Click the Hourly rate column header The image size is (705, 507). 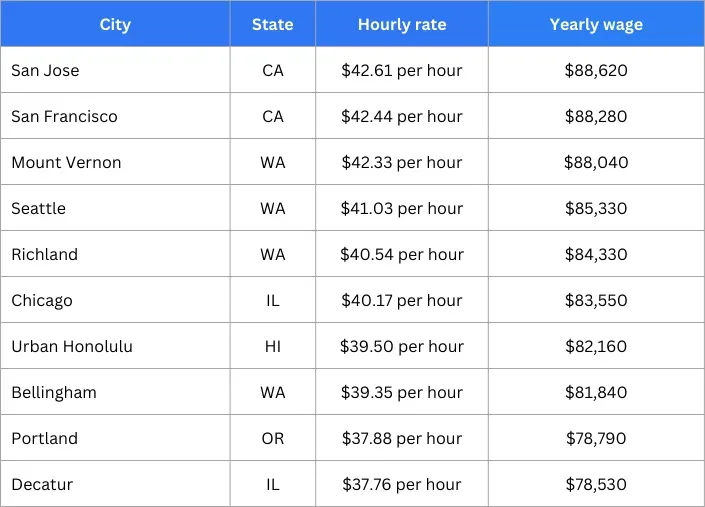(x=402, y=24)
